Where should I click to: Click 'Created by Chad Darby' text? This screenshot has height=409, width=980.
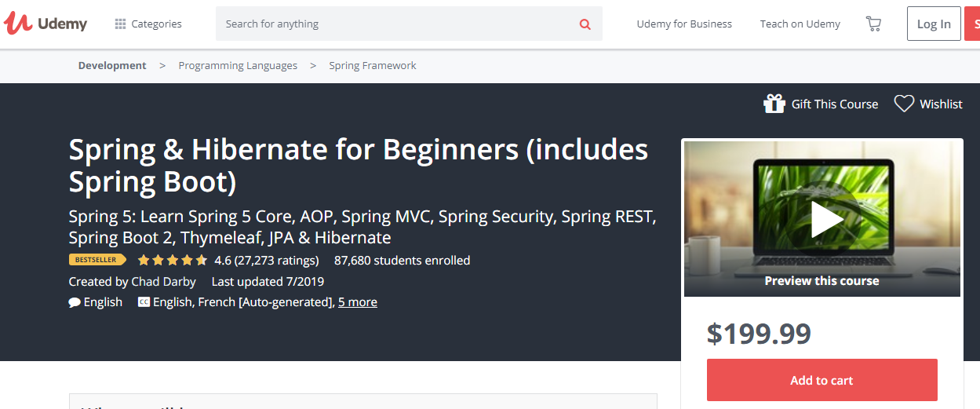(131, 281)
